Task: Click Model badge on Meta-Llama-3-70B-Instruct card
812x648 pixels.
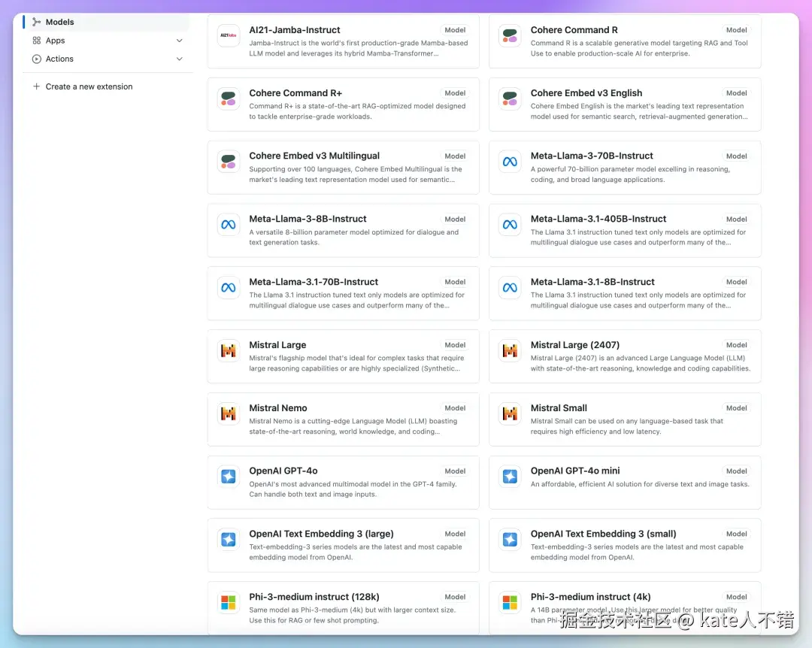Action: coord(736,156)
